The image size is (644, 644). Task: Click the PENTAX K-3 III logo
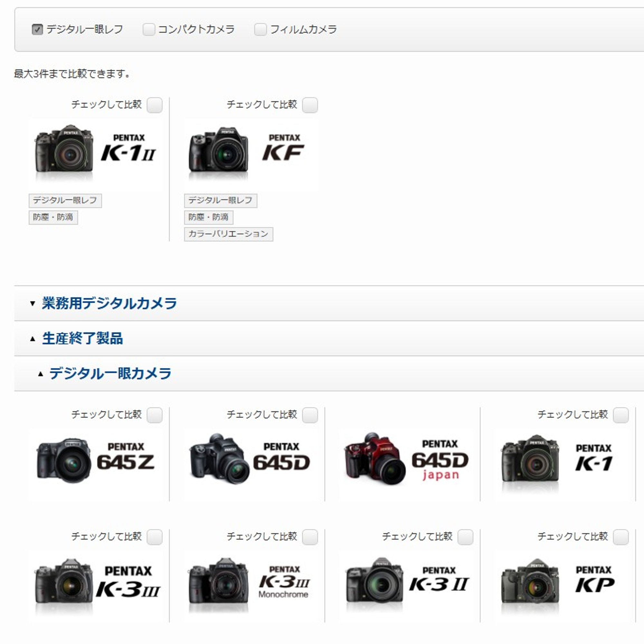point(128,582)
